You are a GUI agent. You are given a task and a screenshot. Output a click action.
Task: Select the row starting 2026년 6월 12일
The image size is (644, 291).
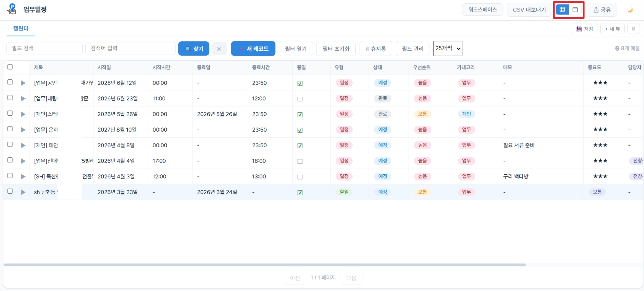point(10,82)
